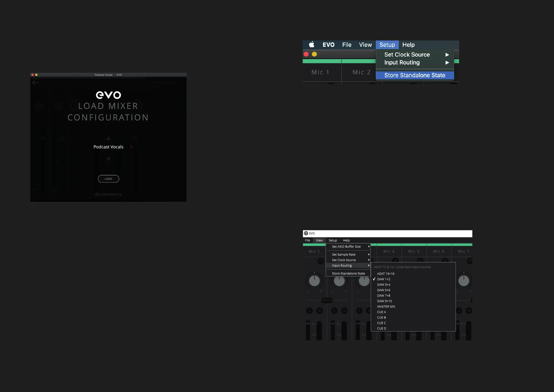Click the Mic 1 pan knob
This screenshot has height=392, width=554.
[x=314, y=281]
